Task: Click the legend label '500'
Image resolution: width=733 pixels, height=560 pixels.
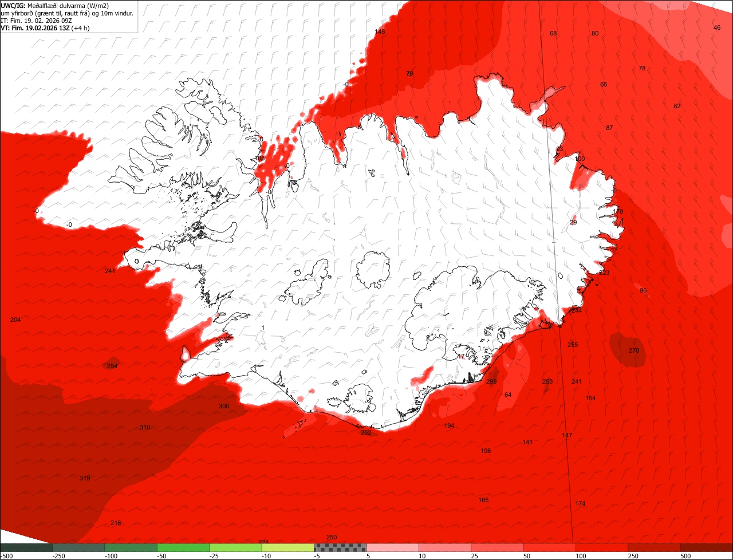Action: click(687, 556)
